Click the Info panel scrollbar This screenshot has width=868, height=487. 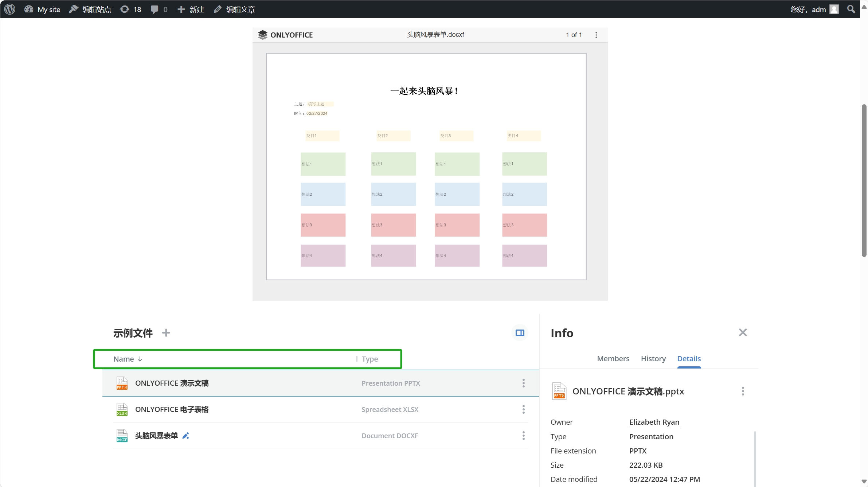[755, 459]
